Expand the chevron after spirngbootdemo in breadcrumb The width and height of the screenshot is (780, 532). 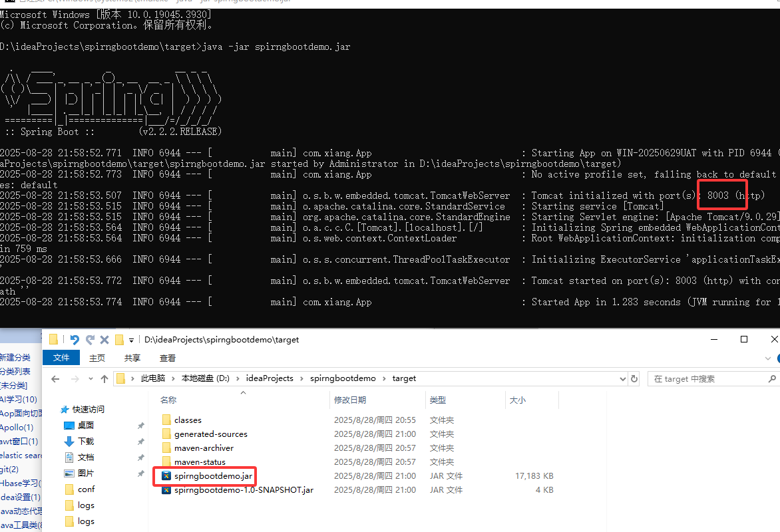[x=384, y=379]
